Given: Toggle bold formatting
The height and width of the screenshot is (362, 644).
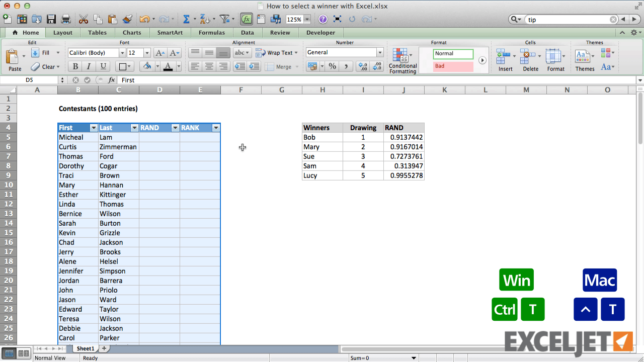Looking at the screenshot, I should pos(74,66).
